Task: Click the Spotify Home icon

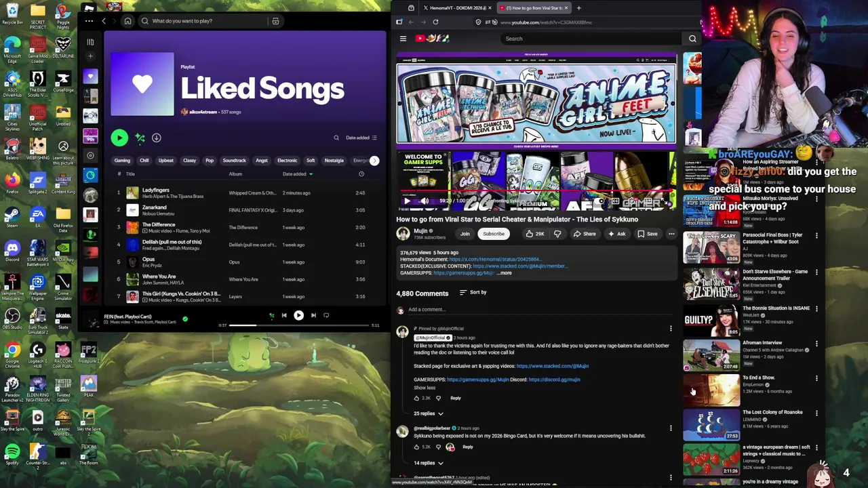Action: click(127, 21)
